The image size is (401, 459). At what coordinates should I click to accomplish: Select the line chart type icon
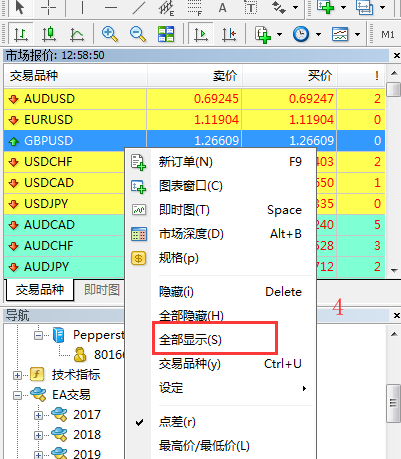pos(77,34)
